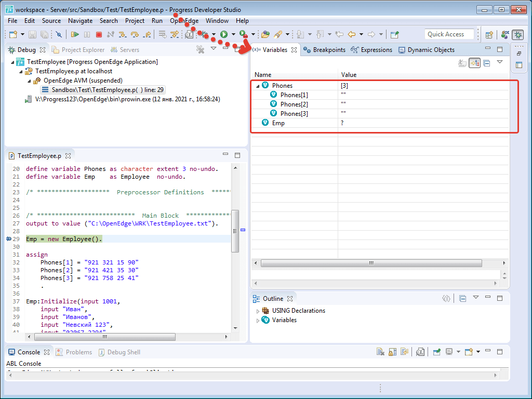Open the New wizard dropdown arrow
532x399 pixels.
[x=22, y=34]
